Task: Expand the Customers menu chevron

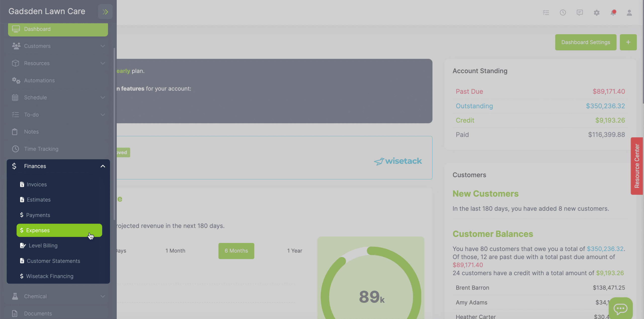Action: click(103, 46)
